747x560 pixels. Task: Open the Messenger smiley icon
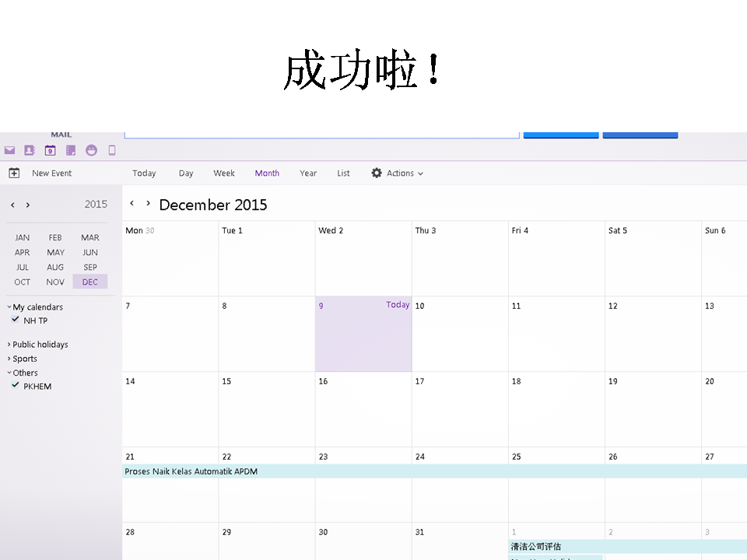92,150
